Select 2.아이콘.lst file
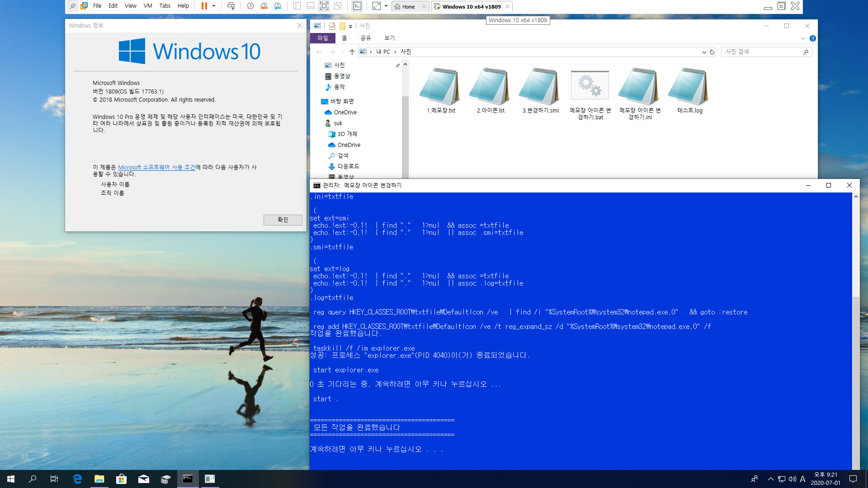This screenshot has height=488, width=868. (491, 91)
